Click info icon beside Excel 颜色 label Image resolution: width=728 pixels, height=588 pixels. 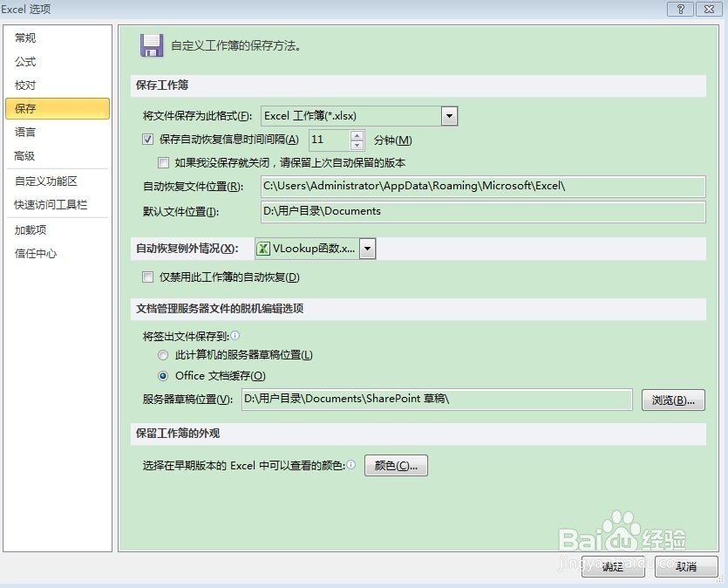[351, 464]
